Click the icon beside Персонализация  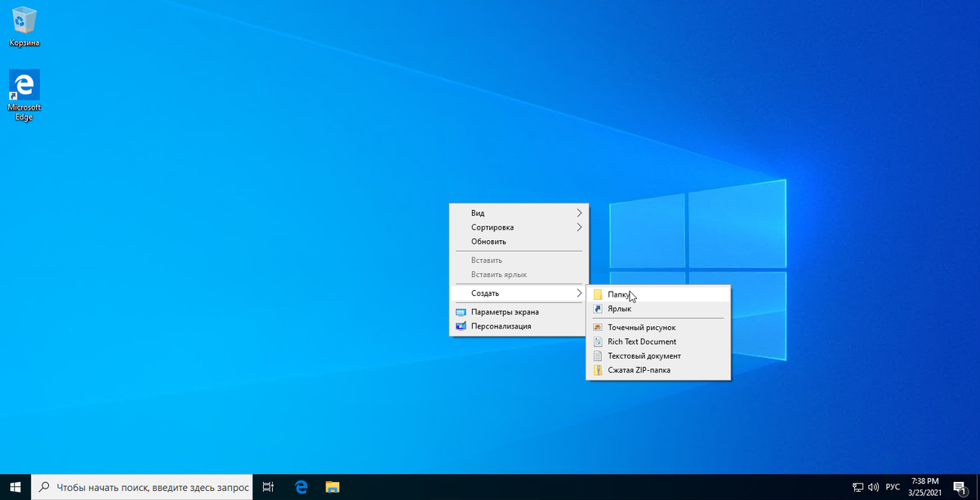click(460, 326)
